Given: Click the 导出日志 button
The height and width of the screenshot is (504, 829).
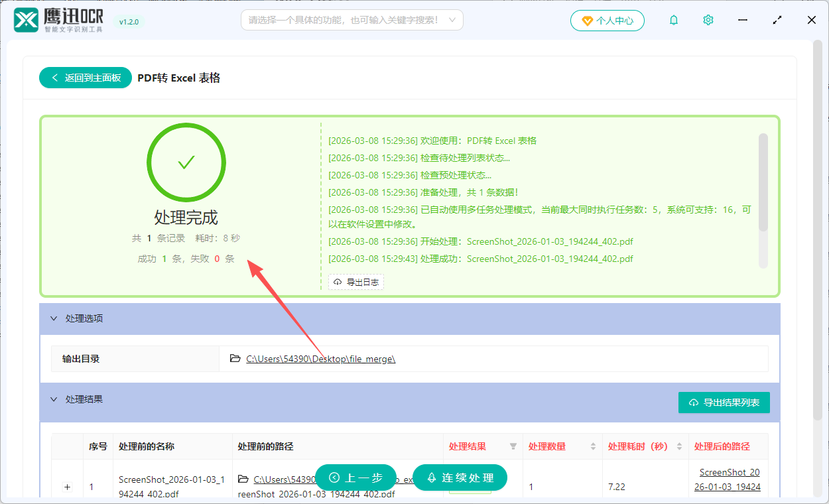Looking at the screenshot, I should point(356,281).
